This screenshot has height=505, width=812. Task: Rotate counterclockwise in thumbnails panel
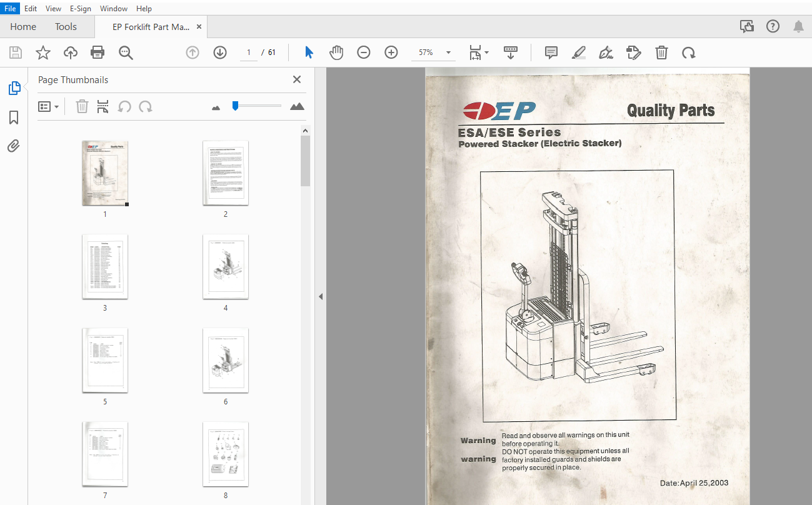tap(124, 107)
